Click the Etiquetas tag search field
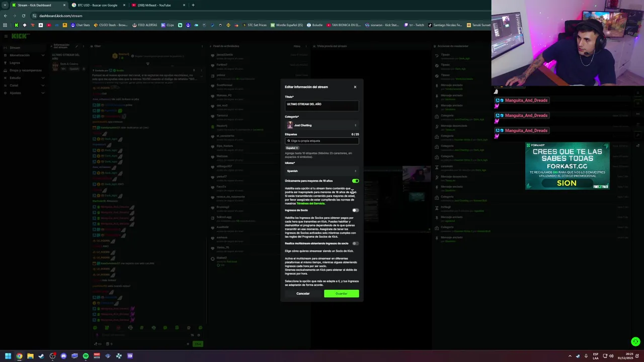644x362 pixels. [x=321, y=141]
